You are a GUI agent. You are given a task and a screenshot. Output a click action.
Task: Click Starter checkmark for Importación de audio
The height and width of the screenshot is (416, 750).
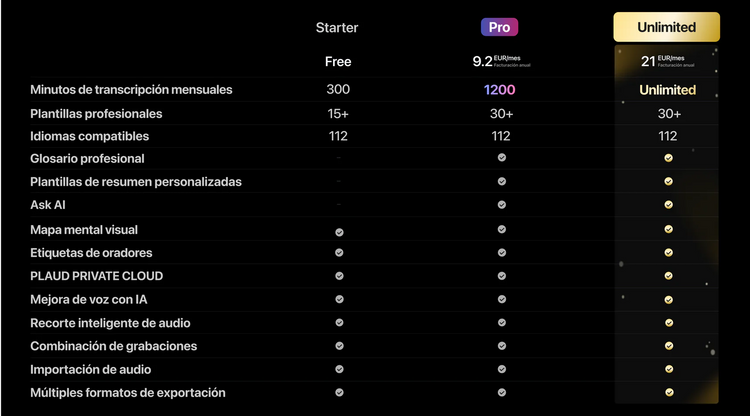[339, 369]
